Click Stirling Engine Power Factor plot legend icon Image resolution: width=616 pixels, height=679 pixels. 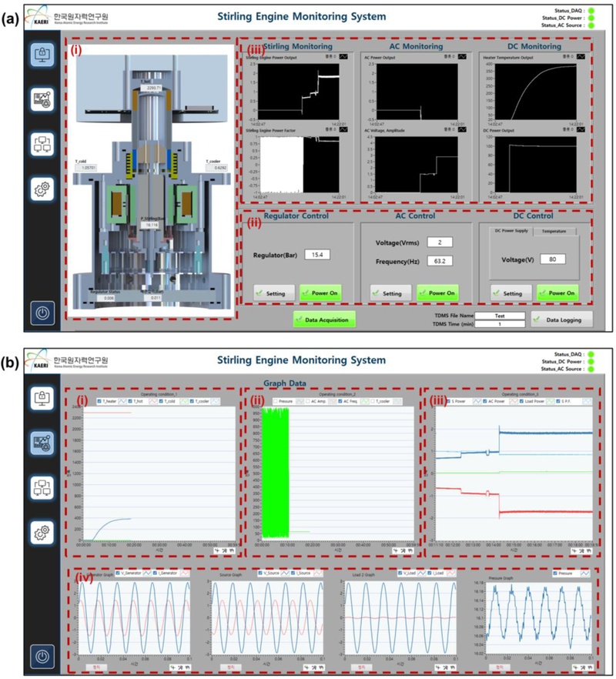tap(343, 129)
